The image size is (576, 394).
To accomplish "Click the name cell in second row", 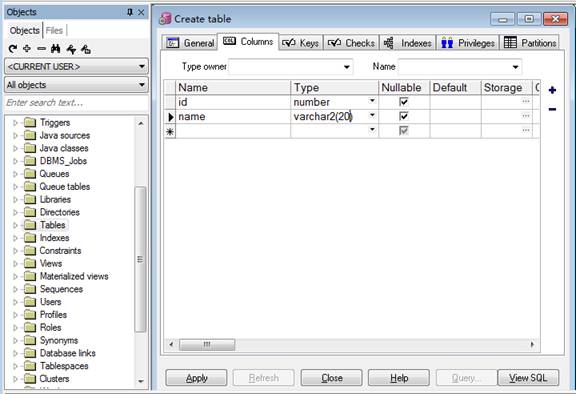I will point(233,117).
